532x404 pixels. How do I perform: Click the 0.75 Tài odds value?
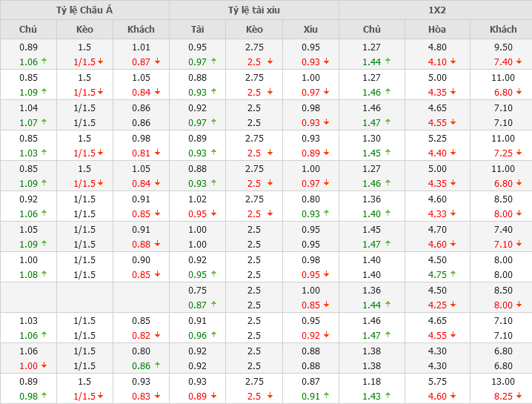(x=197, y=290)
